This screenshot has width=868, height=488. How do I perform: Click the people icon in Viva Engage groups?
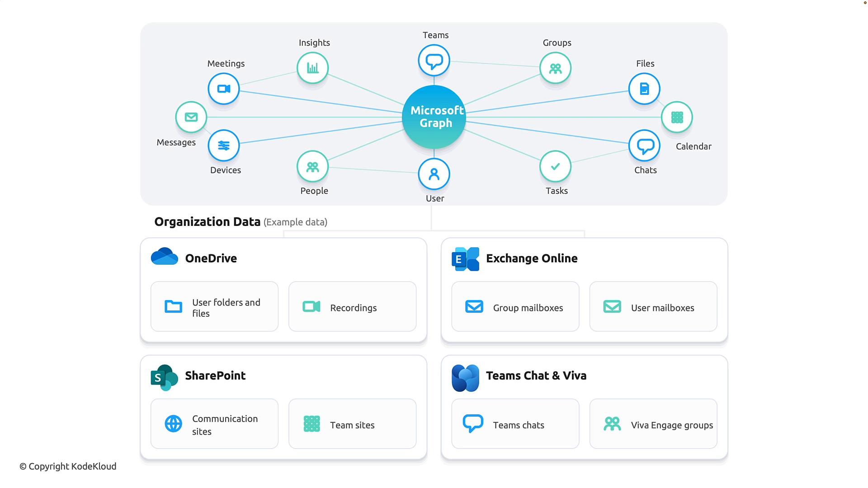coord(613,424)
